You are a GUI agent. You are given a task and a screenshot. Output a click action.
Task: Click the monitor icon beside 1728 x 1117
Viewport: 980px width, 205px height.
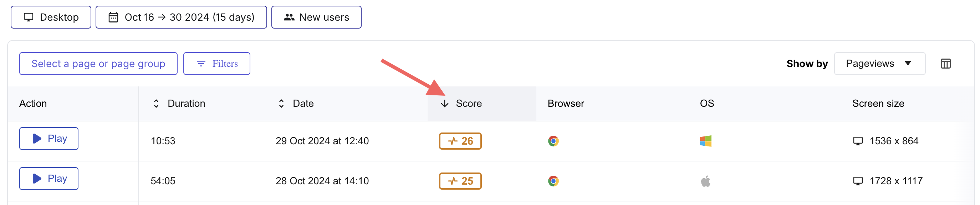point(858,181)
